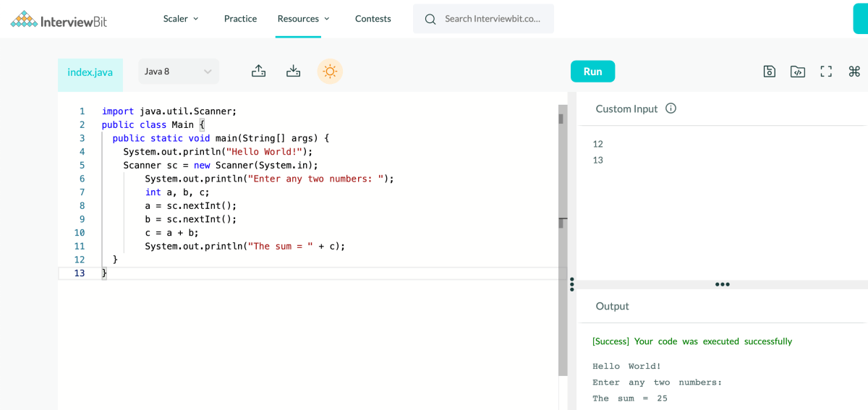Click inside the Custom Input text area
Image resolution: width=868 pixels, height=410 pixels.
[722, 202]
